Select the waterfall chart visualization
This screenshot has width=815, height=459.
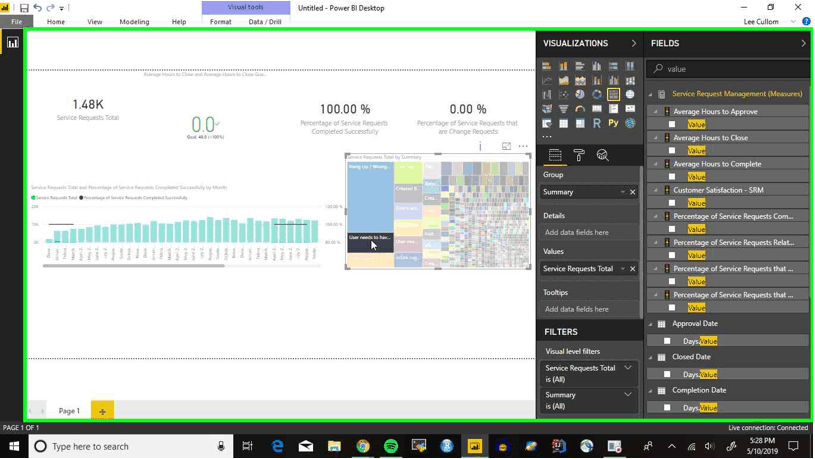[x=546, y=95]
